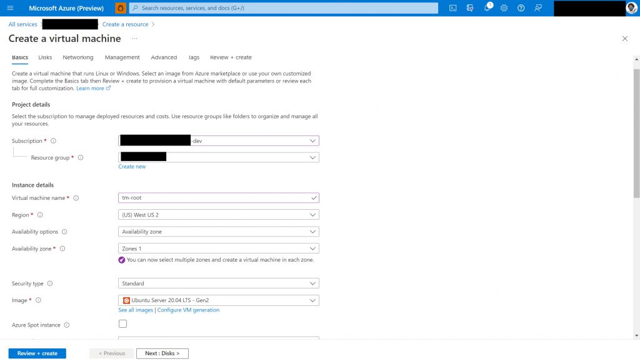The image size is (640, 364).
Task: Click the scrollbar up arrow
Action: tap(636, 59)
